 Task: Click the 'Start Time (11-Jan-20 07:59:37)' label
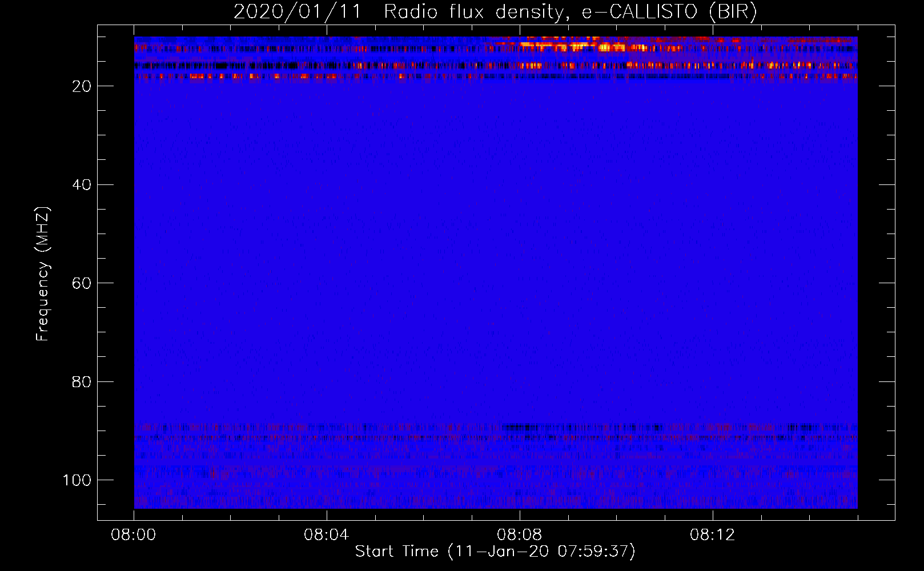click(495, 552)
